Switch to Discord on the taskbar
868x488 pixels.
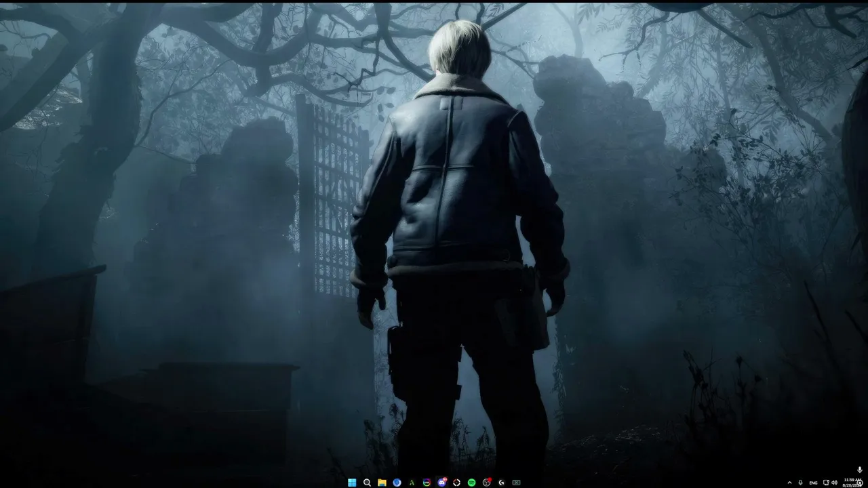coord(442,483)
